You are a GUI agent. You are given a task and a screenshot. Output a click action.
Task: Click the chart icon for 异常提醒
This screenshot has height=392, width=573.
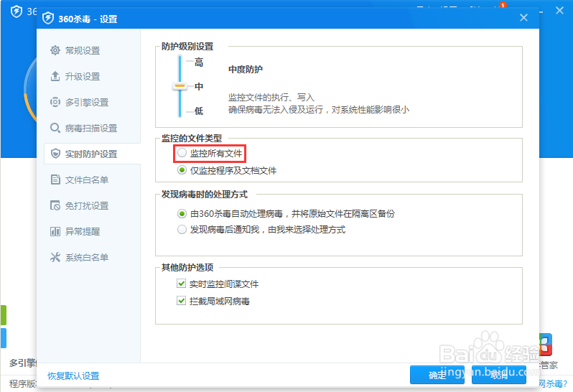tap(55, 232)
